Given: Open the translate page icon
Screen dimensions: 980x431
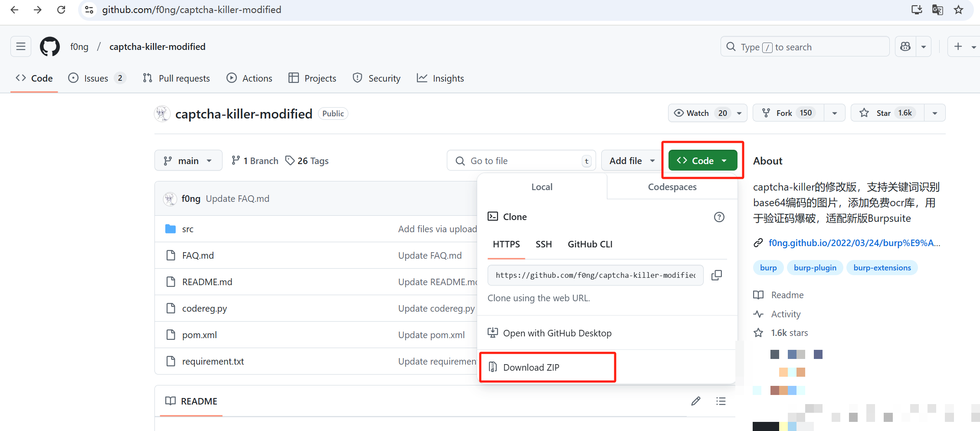Looking at the screenshot, I should point(937,10).
